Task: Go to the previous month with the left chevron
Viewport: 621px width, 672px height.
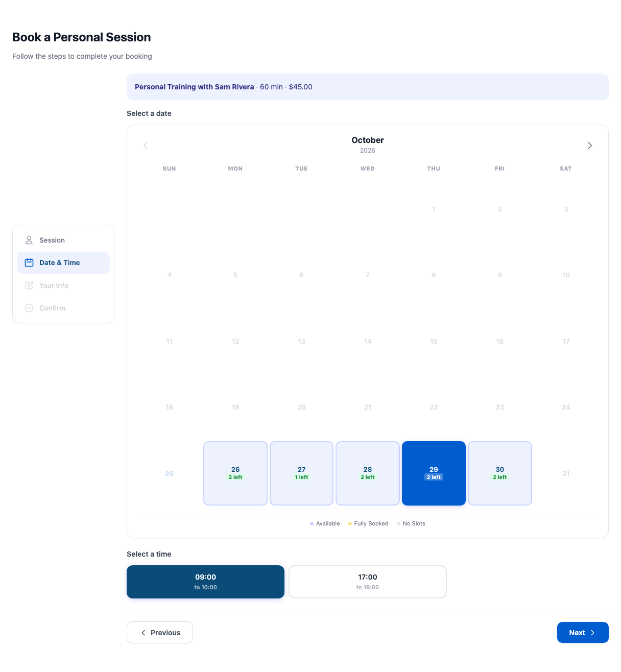Action: point(146,146)
